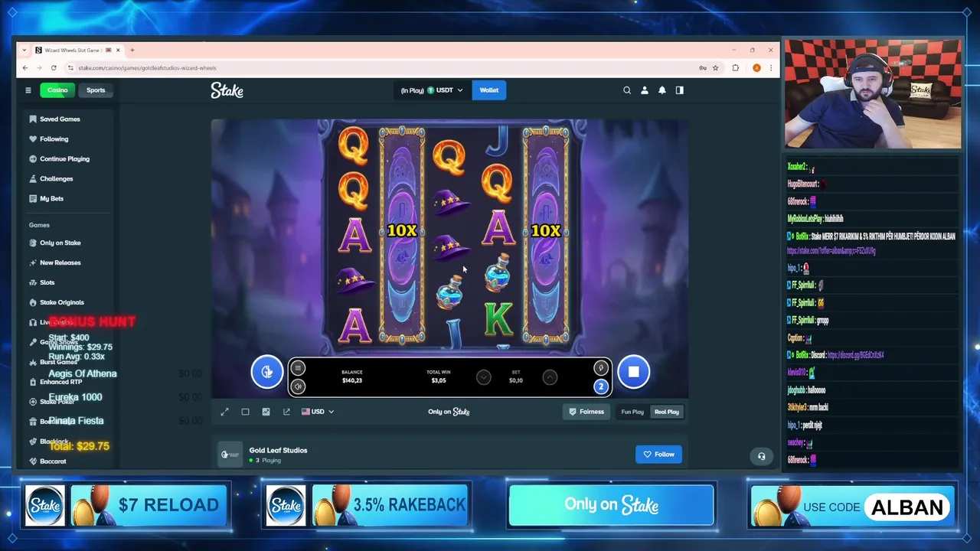Click the USE CODE ALBAN banner
Image resolution: width=980 pixels, height=551 pixels.
point(852,506)
